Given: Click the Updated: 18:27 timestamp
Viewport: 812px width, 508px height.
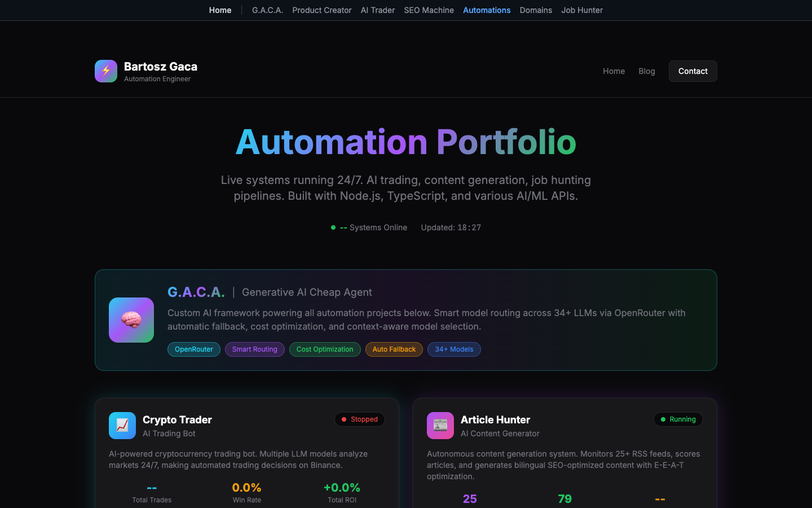Looking at the screenshot, I should [451, 227].
